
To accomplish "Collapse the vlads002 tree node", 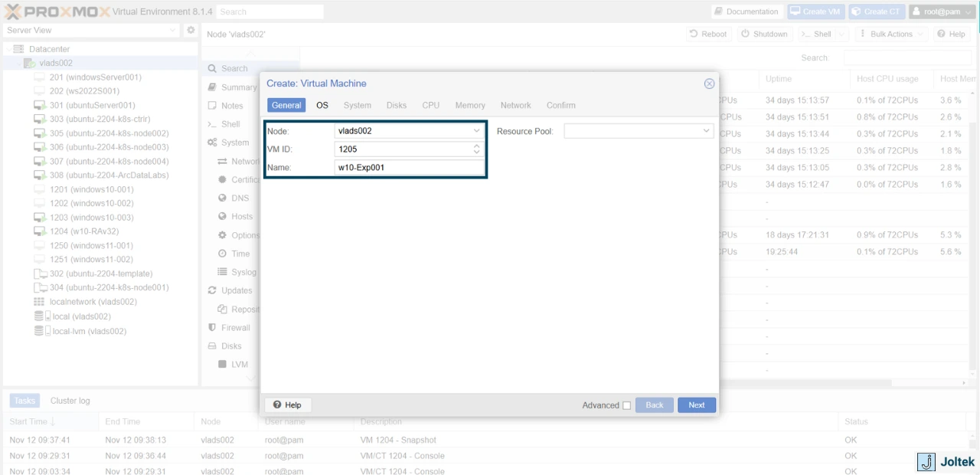I will 18,63.
